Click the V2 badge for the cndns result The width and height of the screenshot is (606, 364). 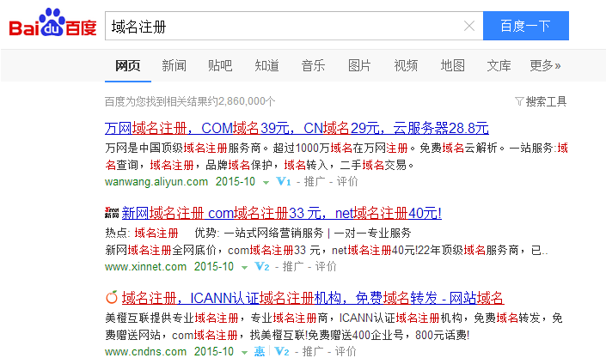click(282, 351)
